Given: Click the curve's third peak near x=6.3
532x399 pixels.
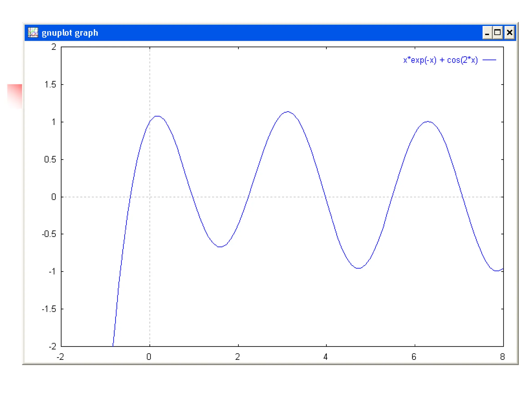Looking at the screenshot, I should 428,121.
